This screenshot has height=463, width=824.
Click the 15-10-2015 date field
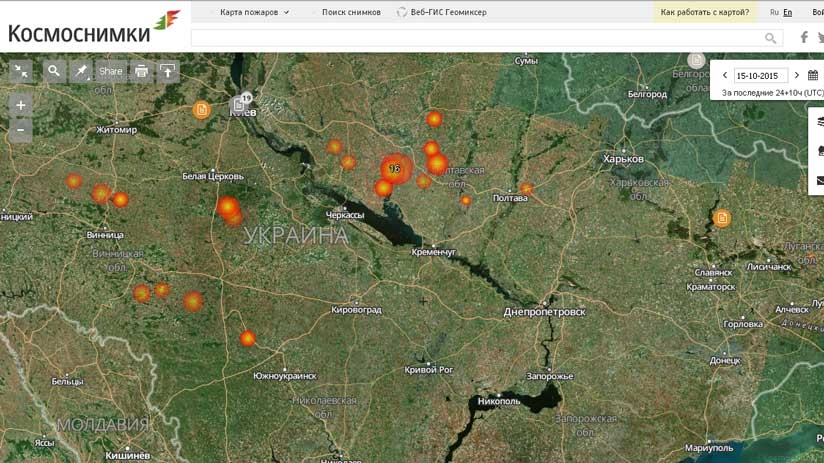760,75
